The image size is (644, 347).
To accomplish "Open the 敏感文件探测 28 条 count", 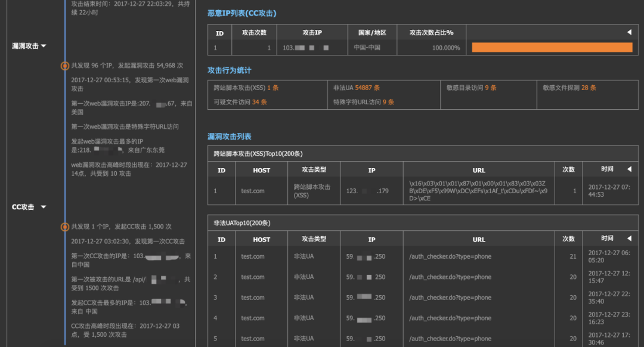I will pos(569,88).
